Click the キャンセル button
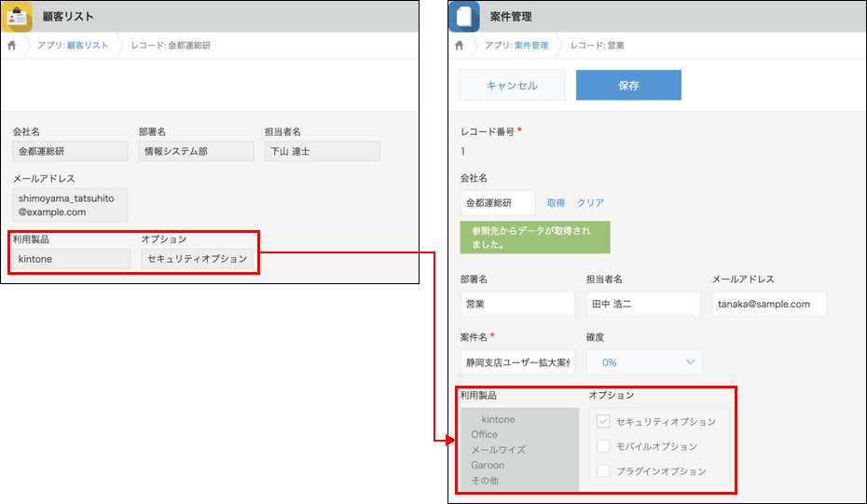The image size is (867, 504). 512,85
